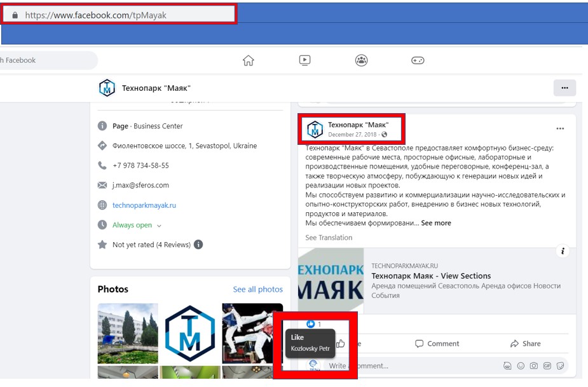
Task: Click post author name Технопарк "Маяк"
Action: (x=358, y=125)
